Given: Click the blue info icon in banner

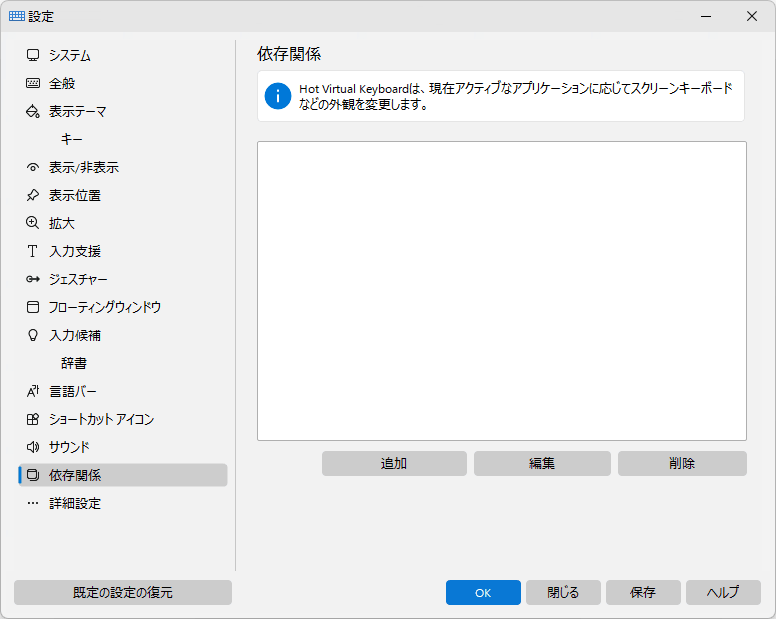Looking at the screenshot, I should 278,96.
